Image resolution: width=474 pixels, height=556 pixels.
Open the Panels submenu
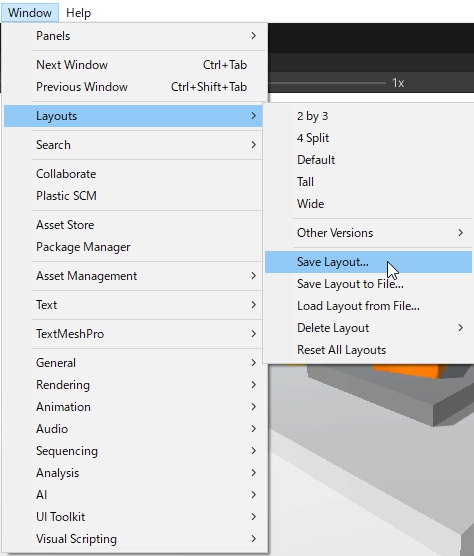pos(134,36)
